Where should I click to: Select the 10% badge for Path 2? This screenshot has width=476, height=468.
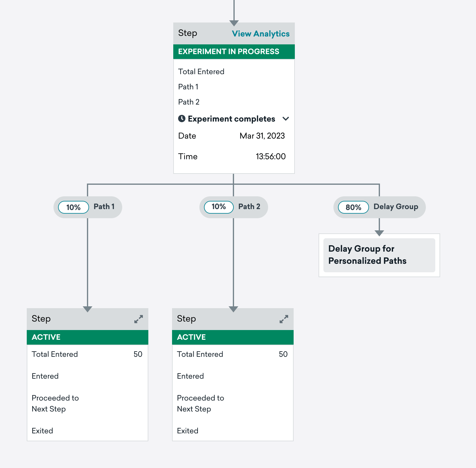pos(219,207)
